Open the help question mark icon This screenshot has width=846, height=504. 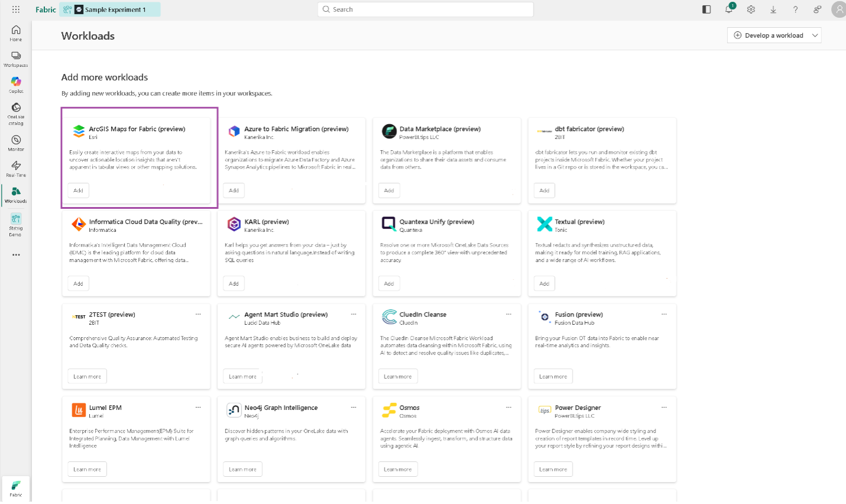pos(795,9)
